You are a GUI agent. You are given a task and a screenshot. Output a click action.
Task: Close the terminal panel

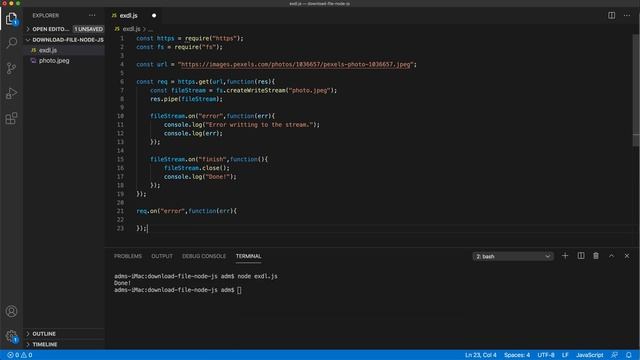(x=627, y=256)
